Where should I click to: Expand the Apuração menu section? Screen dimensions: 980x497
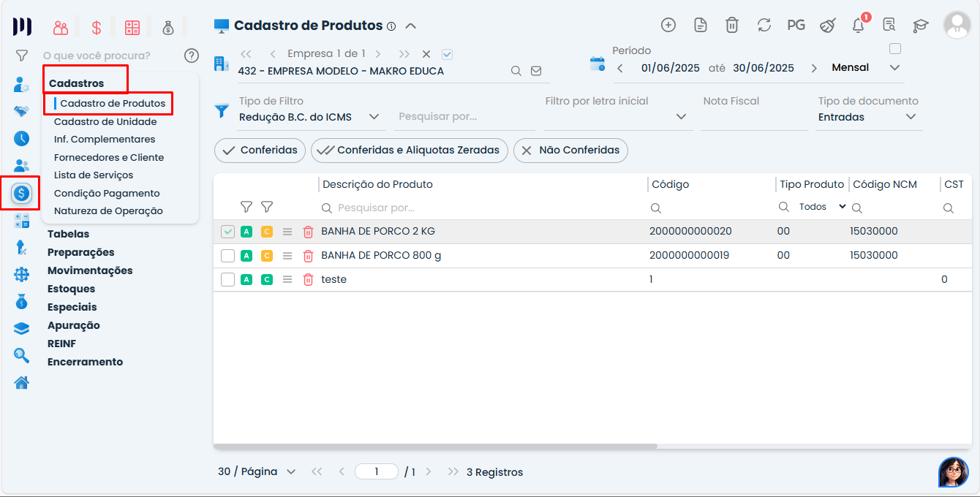click(x=74, y=326)
